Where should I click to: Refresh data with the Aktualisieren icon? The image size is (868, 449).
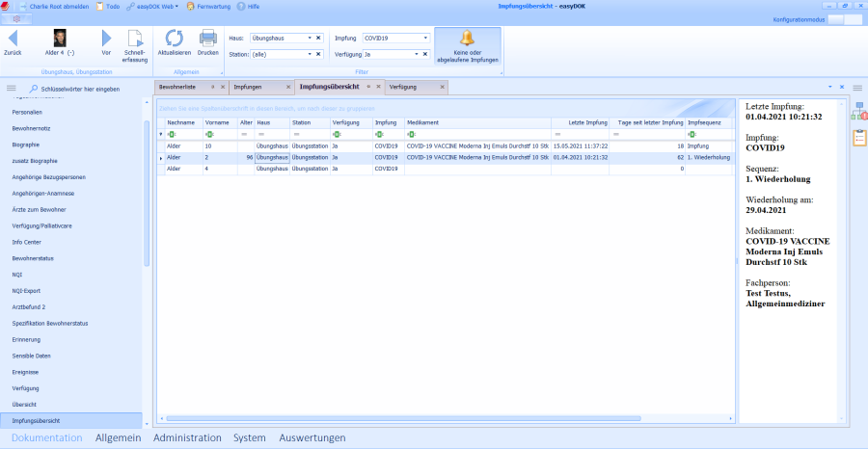175,38
